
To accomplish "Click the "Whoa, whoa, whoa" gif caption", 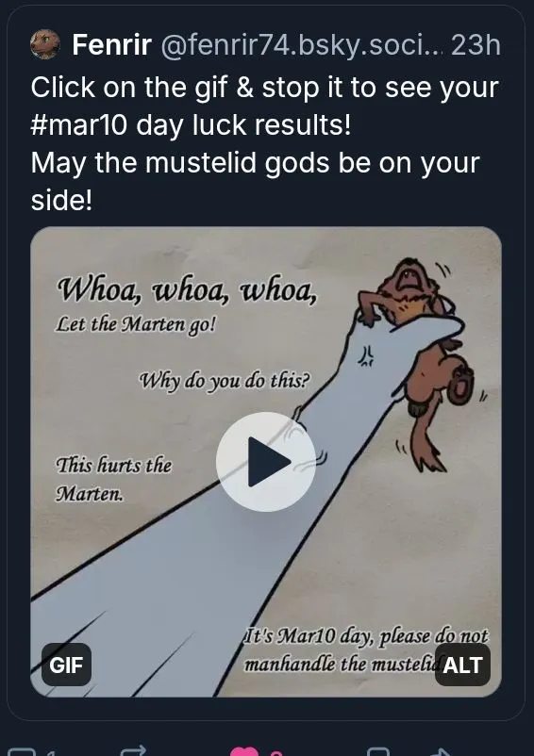I will (187, 289).
